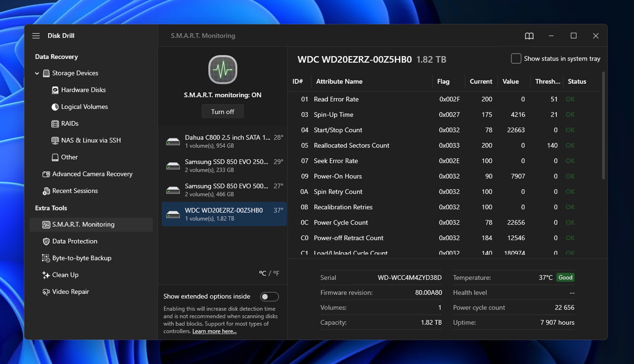Click the S.M.A.R.T. Monitoring sidebar icon
Viewport: 634px width, 364px height.
46,225
